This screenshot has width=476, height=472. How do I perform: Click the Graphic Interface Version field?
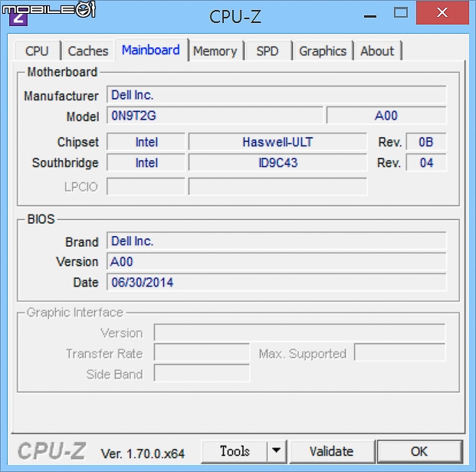(x=300, y=333)
